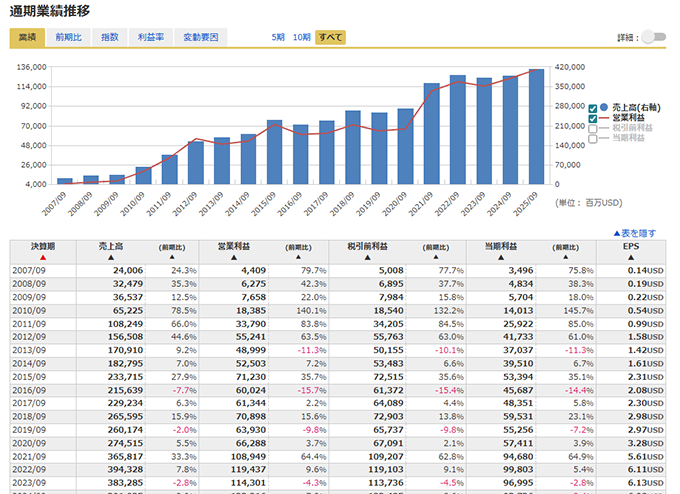Open the 利益率 tab
Image resolution: width=680 pixels, height=494 pixels.
pyautogui.click(x=152, y=37)
